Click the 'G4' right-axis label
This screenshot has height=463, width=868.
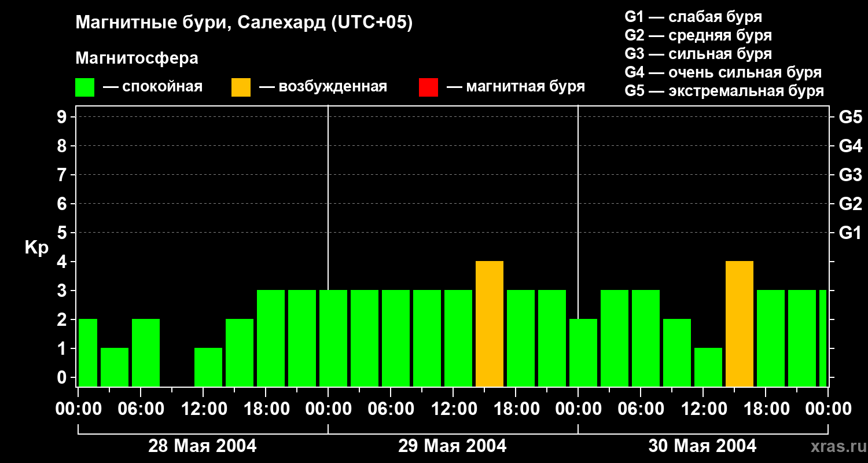[850, 146]
